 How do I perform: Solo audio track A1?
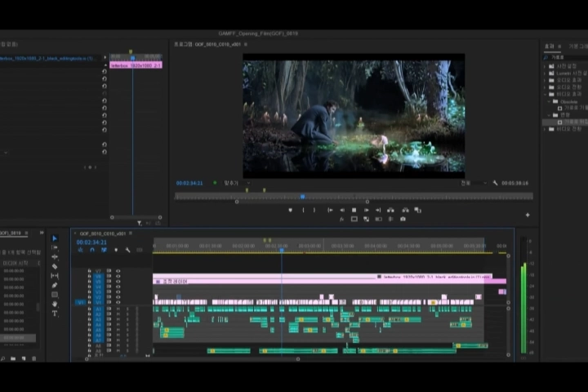click(127, 309)
